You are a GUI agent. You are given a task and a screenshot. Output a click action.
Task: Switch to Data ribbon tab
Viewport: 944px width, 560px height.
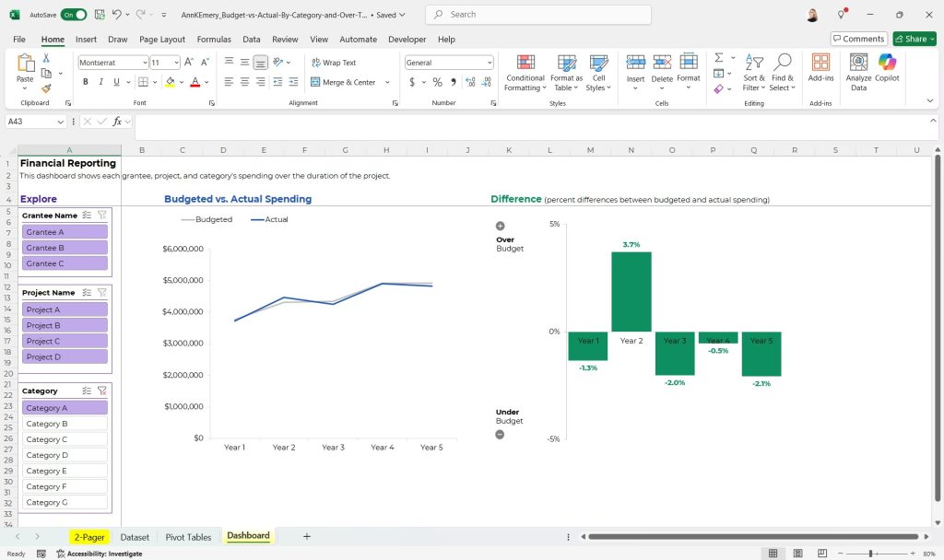point(252,39)
